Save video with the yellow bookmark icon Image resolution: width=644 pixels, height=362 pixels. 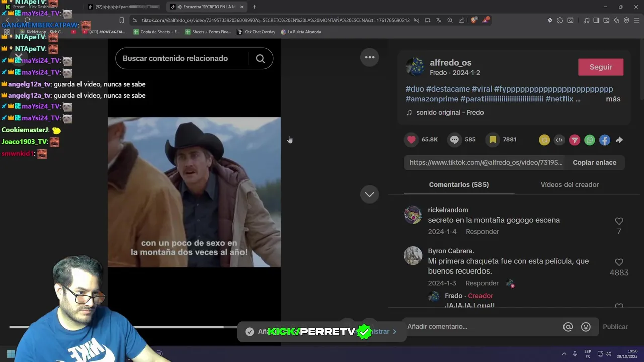tap(493, 140)
